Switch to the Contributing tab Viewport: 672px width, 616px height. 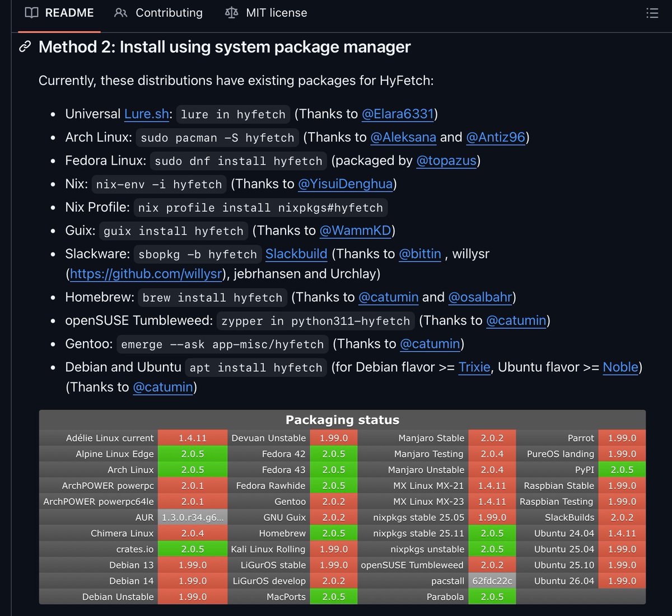tap(158, 13)
